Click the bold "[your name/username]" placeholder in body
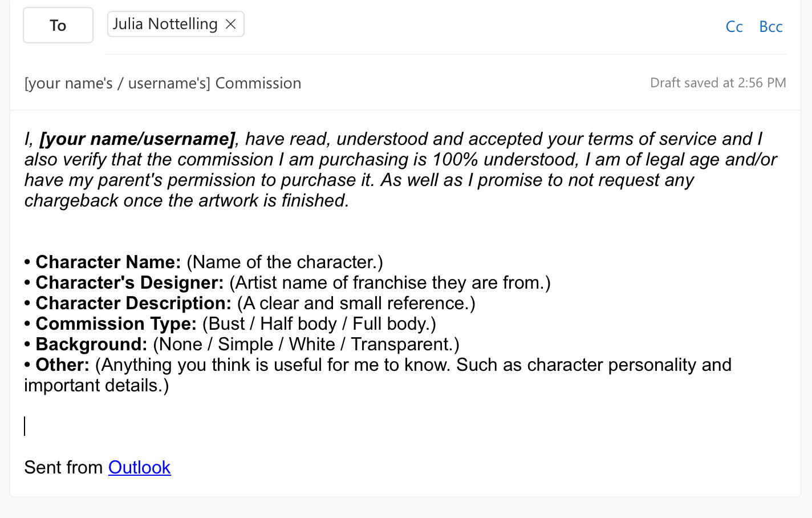Image resolution: width=812 pixels, height=518 pixels. 137,139
